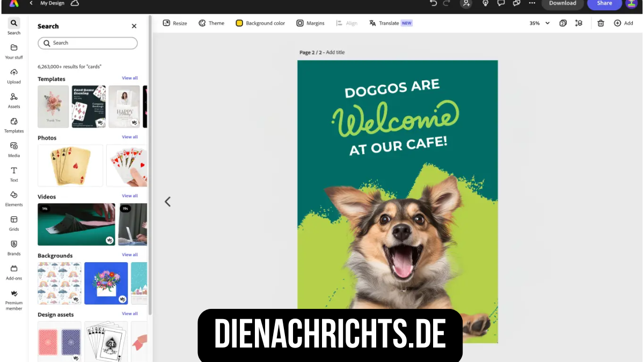644x362 pixels.
Task: Open the Your stuff folder icon
Action: [14, 48]
